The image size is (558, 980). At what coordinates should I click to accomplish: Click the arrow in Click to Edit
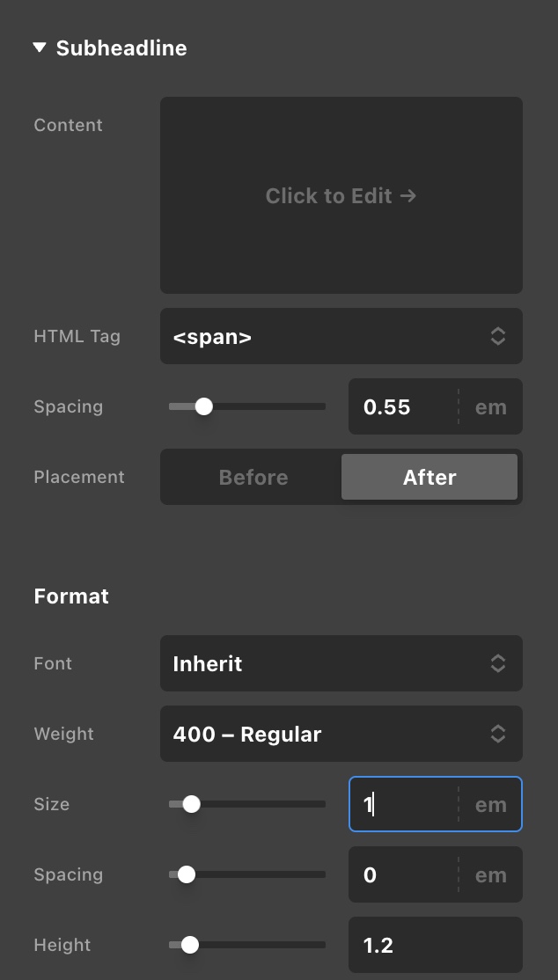coord(407,196)
